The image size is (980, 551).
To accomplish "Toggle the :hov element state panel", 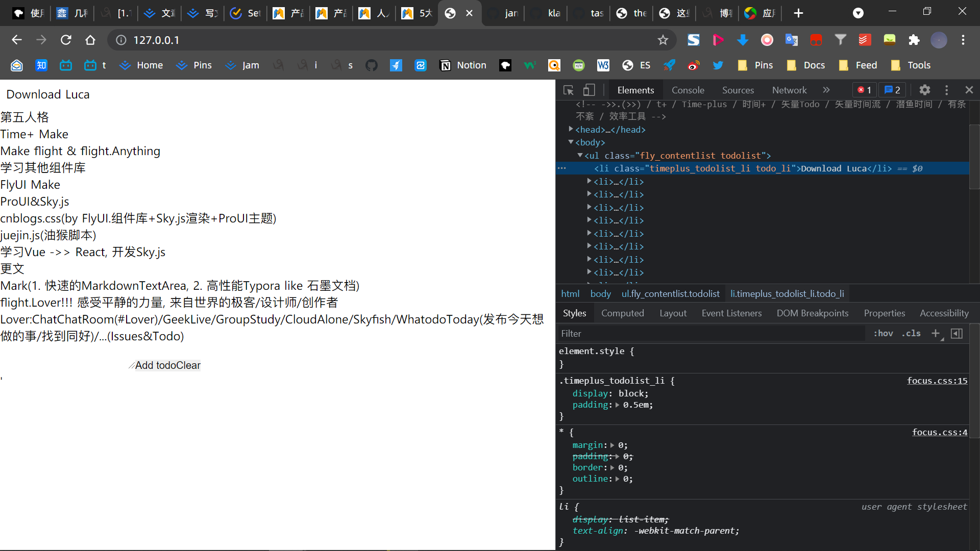I will click(883, 334).
